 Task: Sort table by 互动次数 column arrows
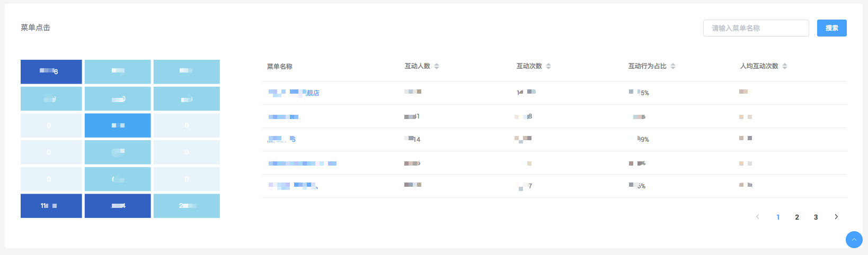548,66
